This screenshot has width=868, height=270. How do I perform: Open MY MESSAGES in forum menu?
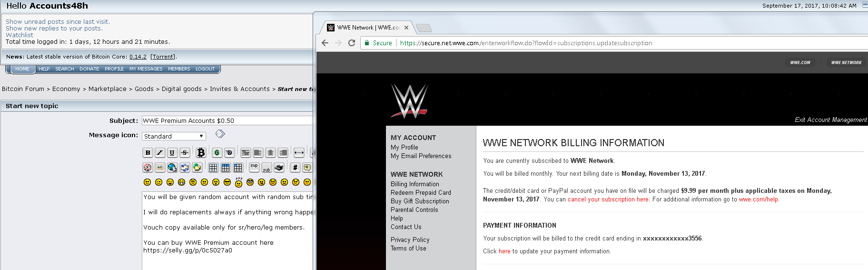point(146,69)
